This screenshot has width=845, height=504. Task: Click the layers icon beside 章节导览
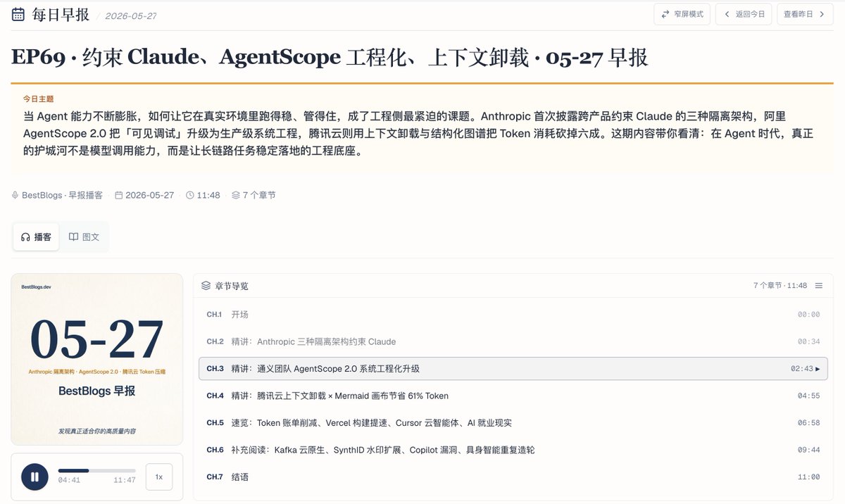206,286
